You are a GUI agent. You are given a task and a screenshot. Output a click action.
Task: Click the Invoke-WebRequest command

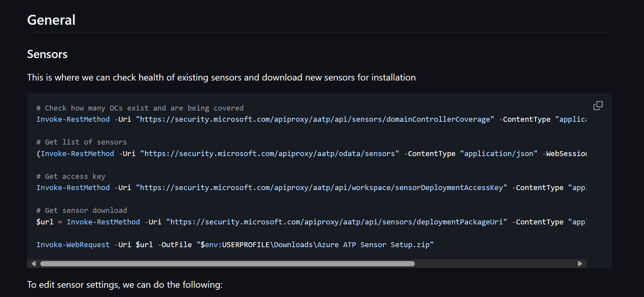point(73,244)
